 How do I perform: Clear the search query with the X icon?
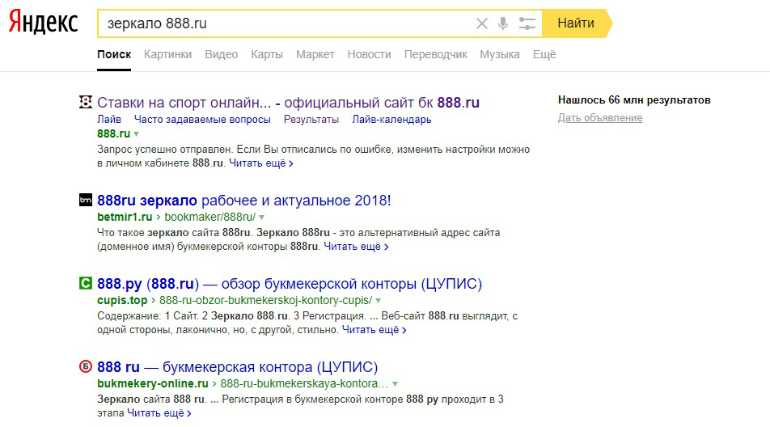pyautogui.click(x=482, y=23)
